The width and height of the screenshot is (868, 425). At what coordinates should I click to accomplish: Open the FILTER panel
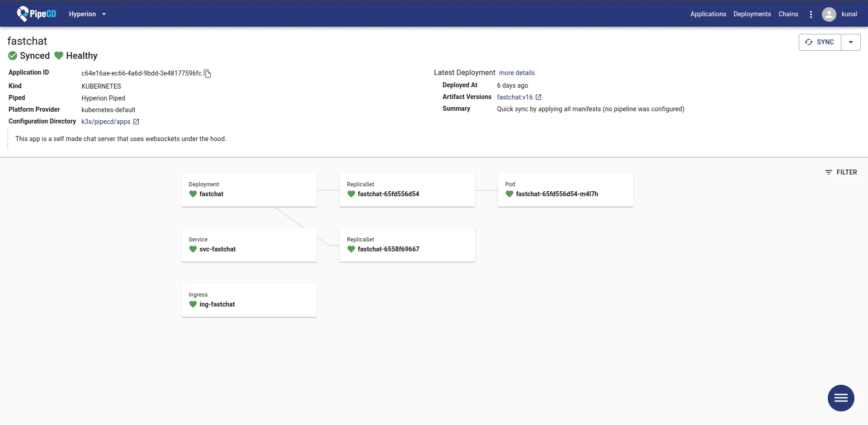[841, 172]
